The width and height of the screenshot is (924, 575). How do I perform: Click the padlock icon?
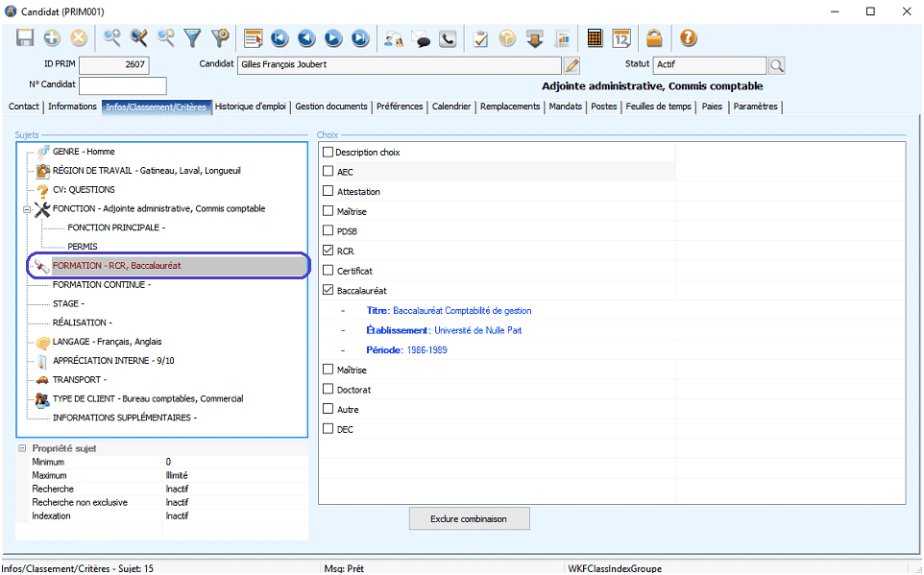tap(653, 38)
